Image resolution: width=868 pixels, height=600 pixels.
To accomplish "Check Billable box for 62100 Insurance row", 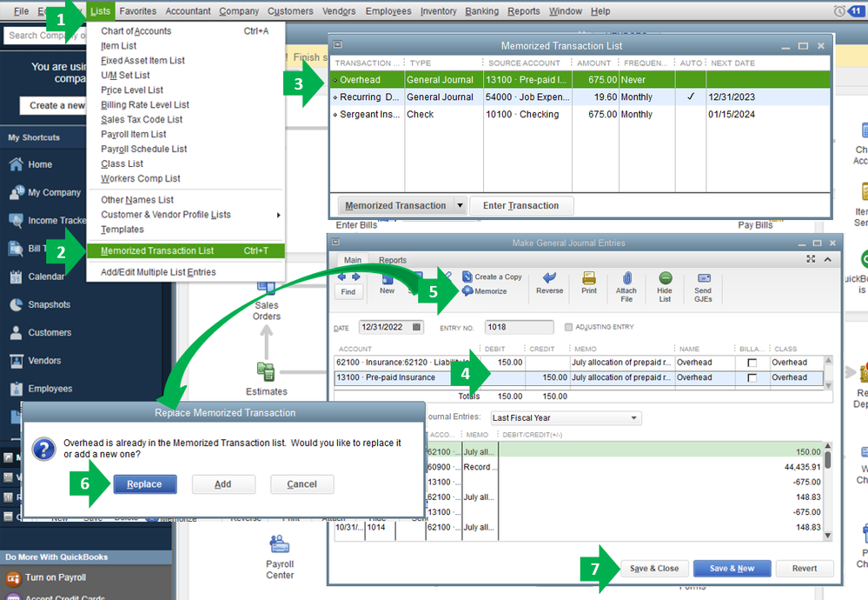I will 752,363.
